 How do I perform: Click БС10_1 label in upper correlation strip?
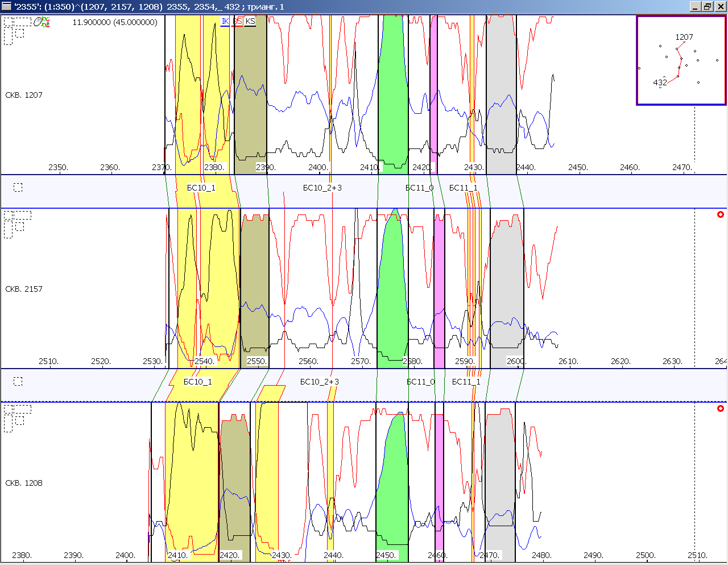tap(201, 188)
